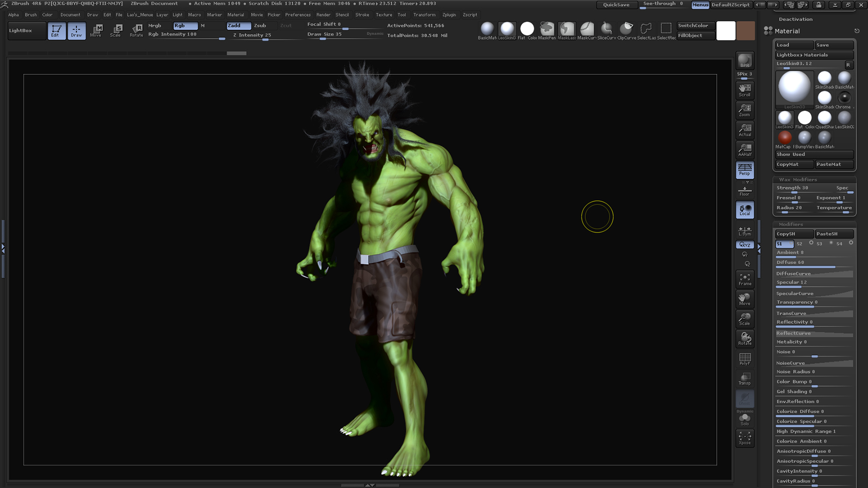Open the Stroke menu
868x488 pixels.
click(362, 15)
